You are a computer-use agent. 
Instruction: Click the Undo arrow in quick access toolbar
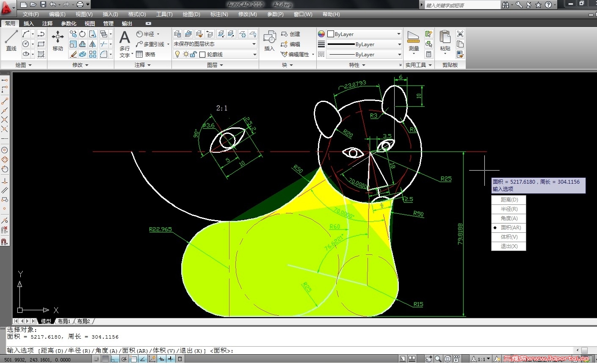pyautogui.click(x=53, y=5)
